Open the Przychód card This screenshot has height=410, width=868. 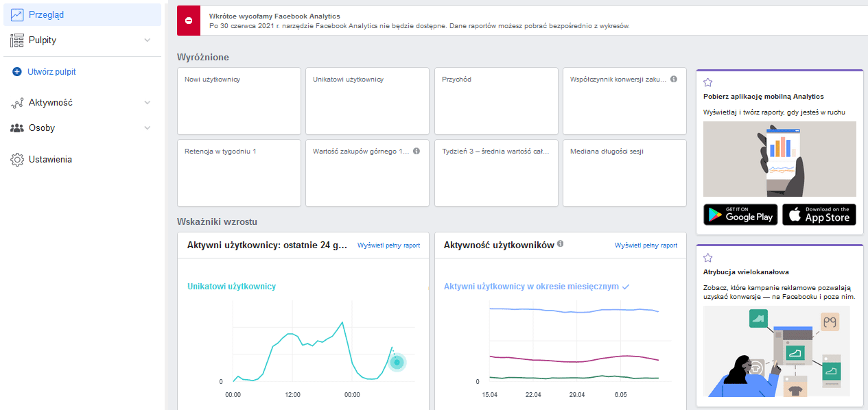pos(496,101)
